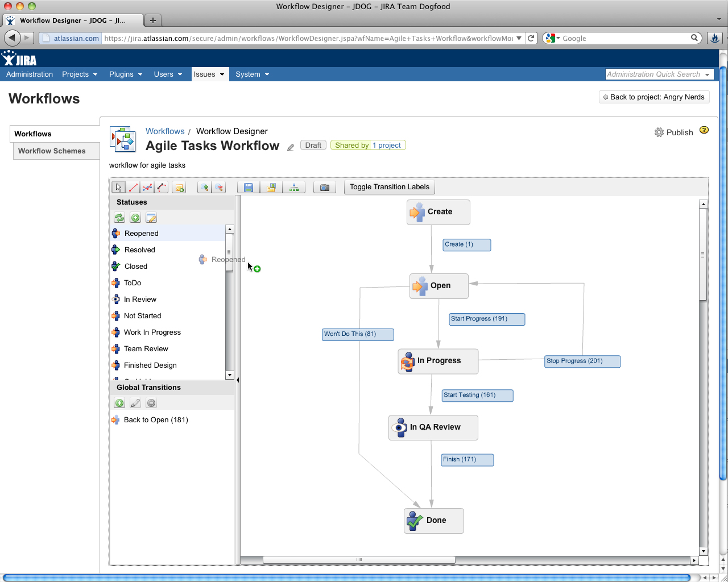This screenshot has width=728, height=582.
Task: Click the Stop Progress (201) transition label
Action: click(582, 361)
